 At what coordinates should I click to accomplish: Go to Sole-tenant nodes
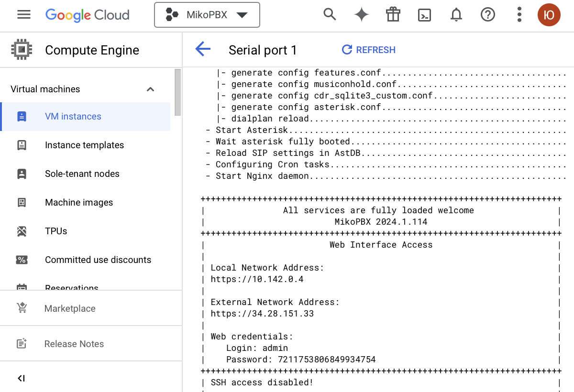pyautogui.click(x=82, y=174)
